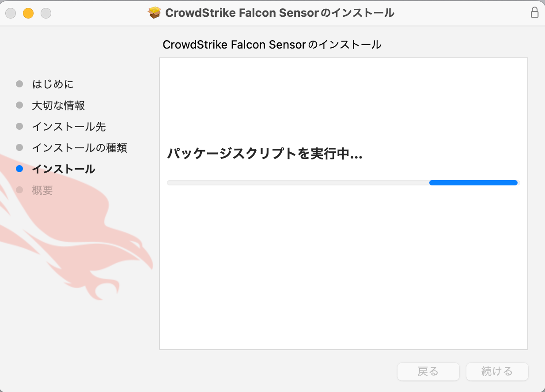
Task: Select the 大切な情報 step in sidebar
Action: click(x=59, y=105)
